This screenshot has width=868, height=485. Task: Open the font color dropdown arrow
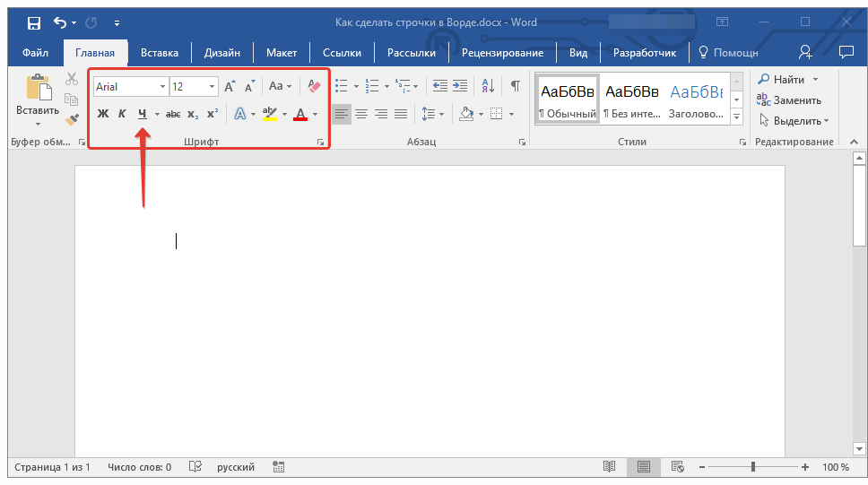[316, 115]
